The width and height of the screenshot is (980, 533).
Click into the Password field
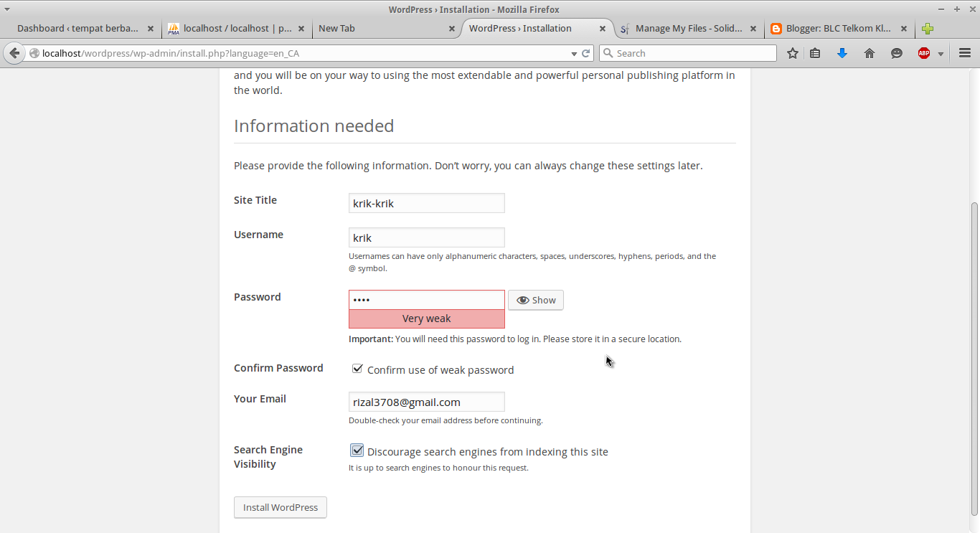tap(427, 300)
